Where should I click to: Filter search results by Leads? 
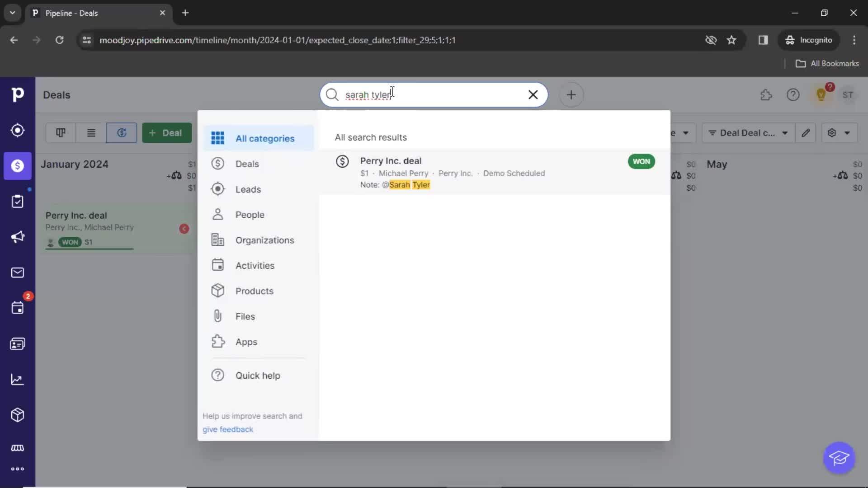(259, 189)
